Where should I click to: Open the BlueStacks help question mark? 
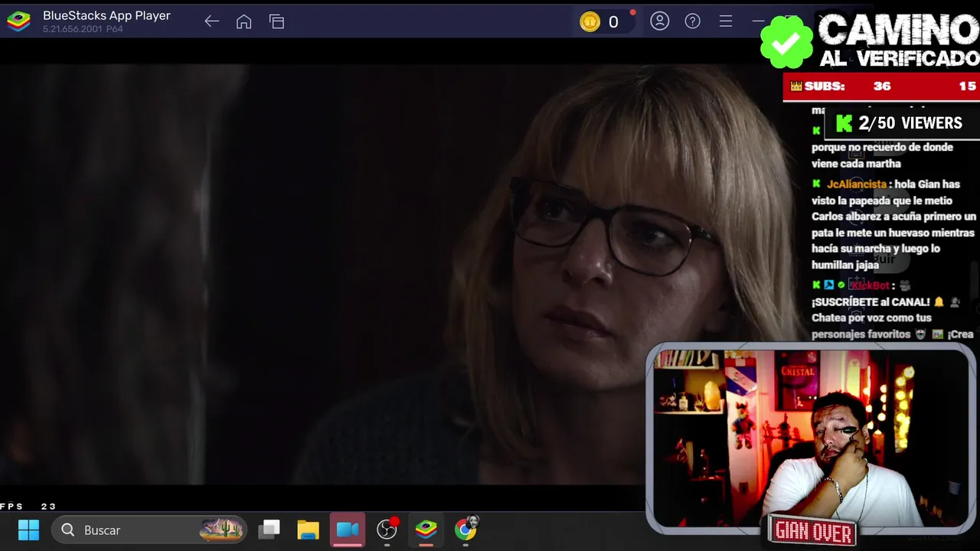pyautogui.click(x=693, y=21)
